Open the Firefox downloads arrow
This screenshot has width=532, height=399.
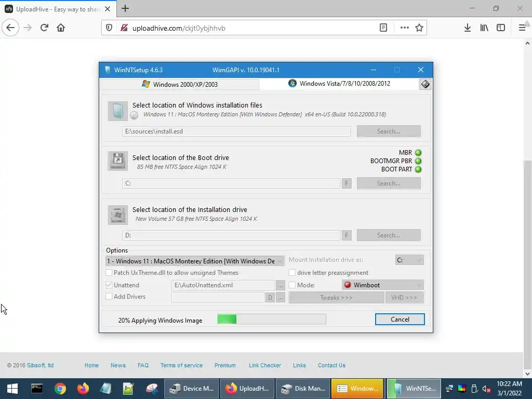468,28
